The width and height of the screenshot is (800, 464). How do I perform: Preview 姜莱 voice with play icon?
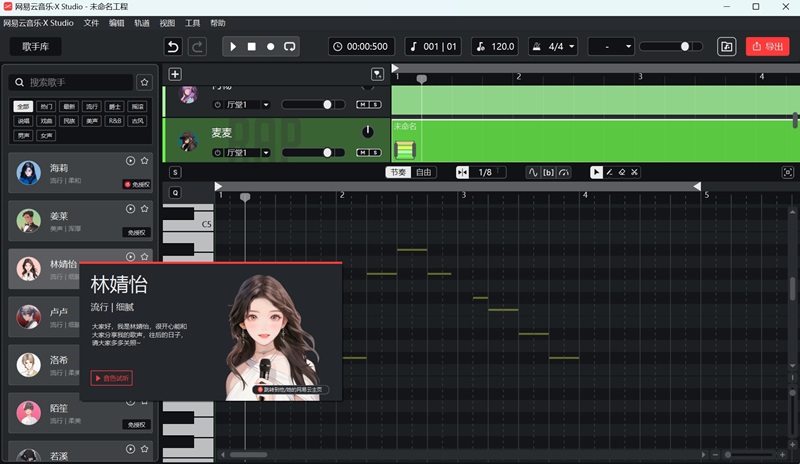coord(131,208)
